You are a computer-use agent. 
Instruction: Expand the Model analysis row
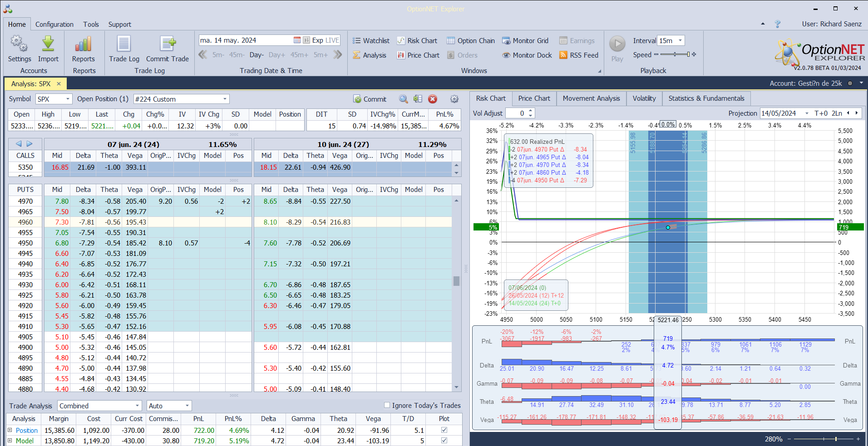10,441
